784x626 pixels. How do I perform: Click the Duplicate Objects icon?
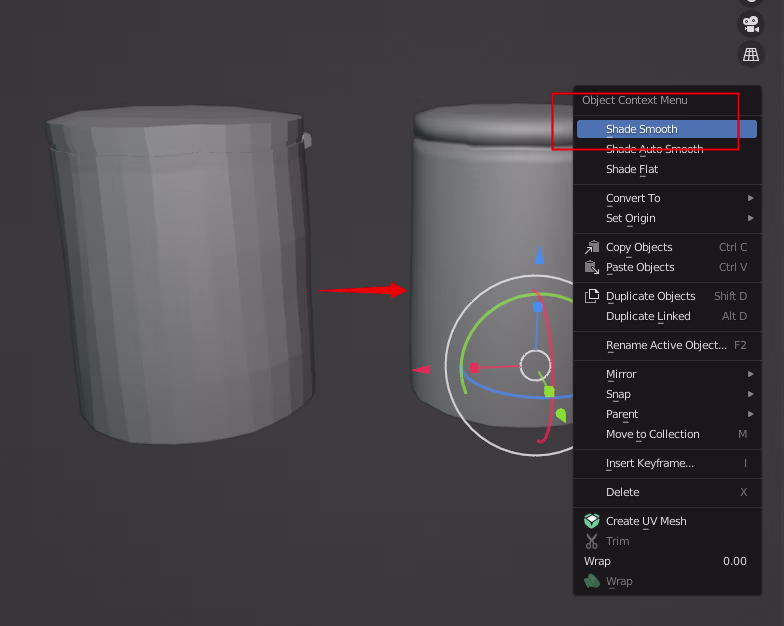pyautogui.click(x=592, y=296)
